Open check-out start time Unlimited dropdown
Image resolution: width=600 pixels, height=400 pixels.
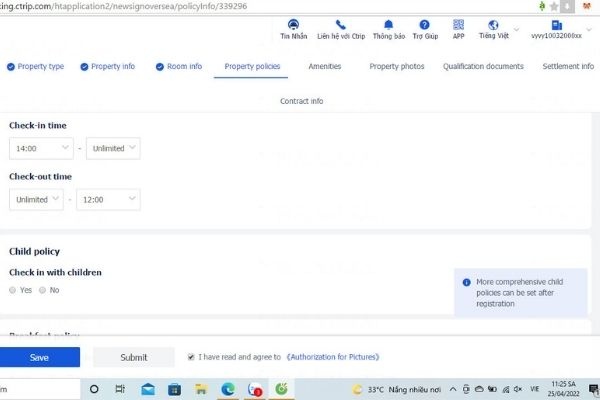tap(36, 199)
